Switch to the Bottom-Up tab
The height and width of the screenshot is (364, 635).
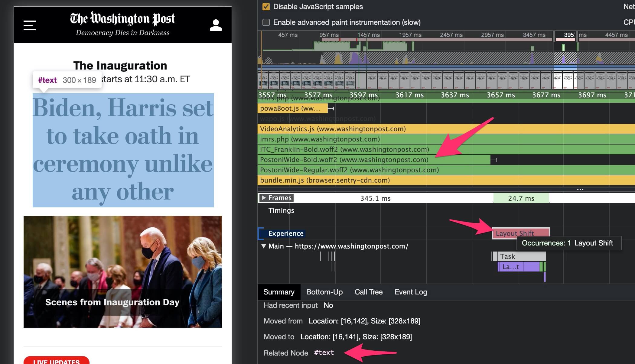point(324,292)
